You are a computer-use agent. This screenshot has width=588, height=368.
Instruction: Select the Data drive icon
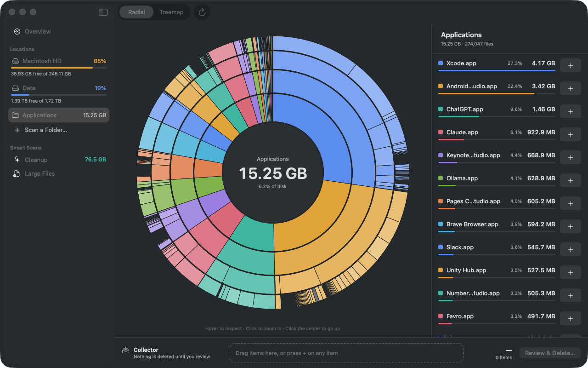16,88
